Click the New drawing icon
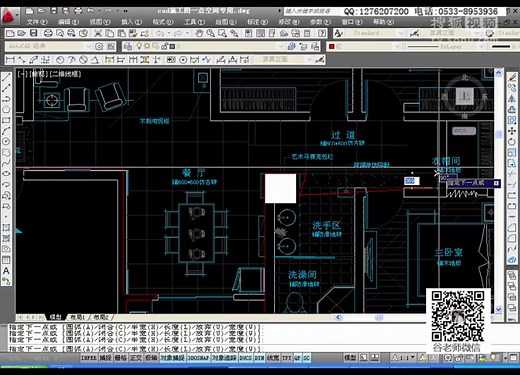520x375 pixels. (10, 33)
